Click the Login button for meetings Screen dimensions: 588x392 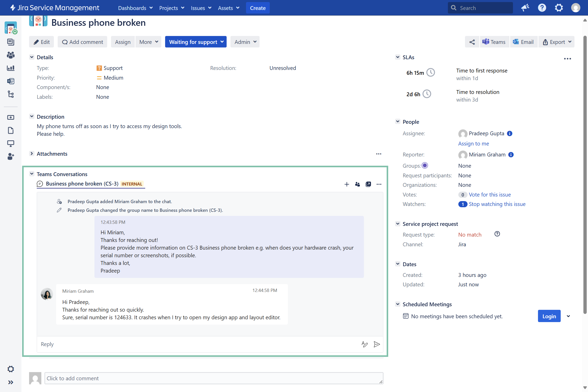[549, 316]
